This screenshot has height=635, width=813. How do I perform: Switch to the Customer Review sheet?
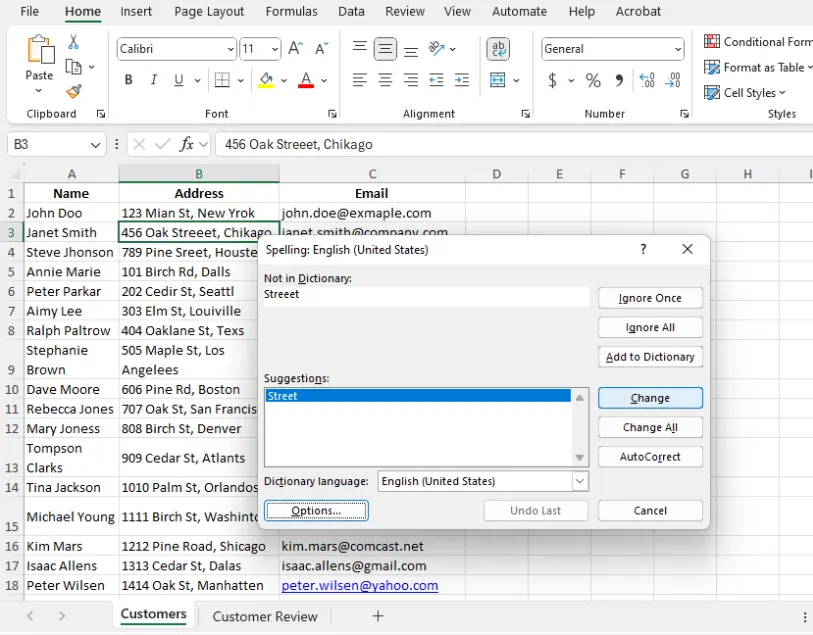tap(265, 616)
